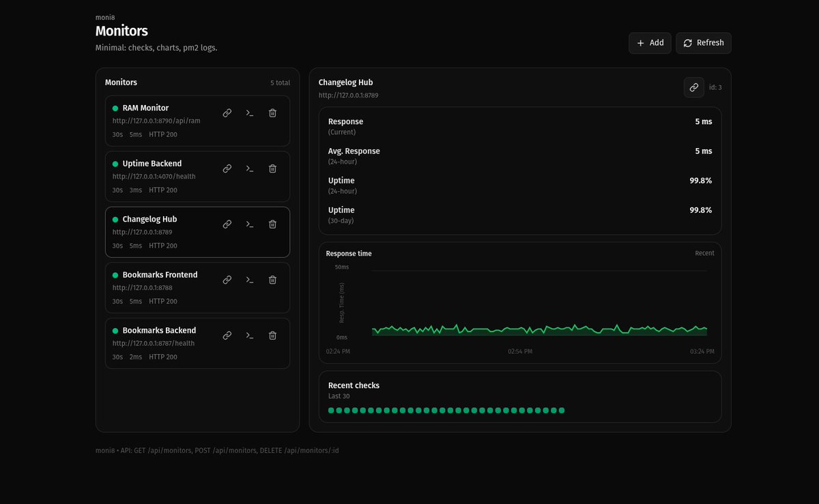Viewport: 819px width, 504px height.
Task: Click the status indicator for Bookmarks Backend
Action: coord(115,330)
